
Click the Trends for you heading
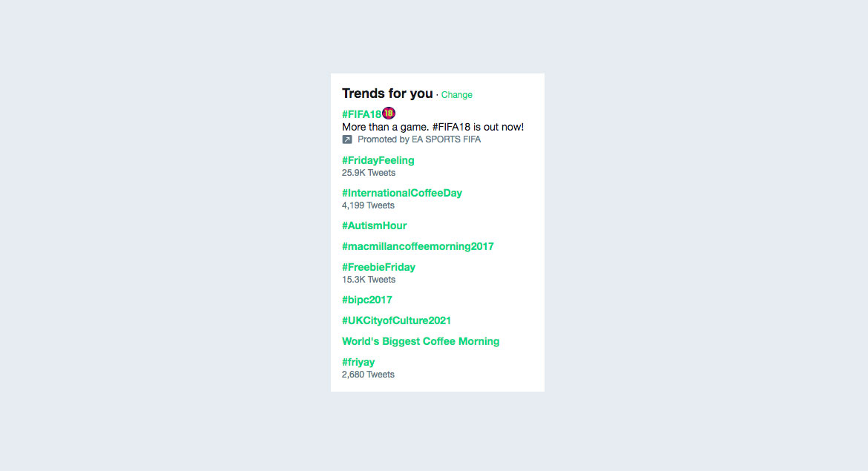(x=387, y=93)
